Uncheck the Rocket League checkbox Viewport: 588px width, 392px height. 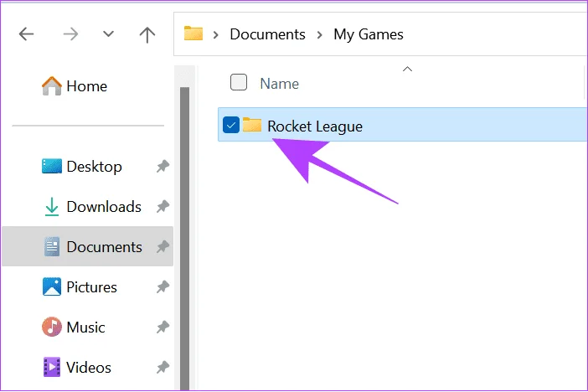tap(231, 125)
